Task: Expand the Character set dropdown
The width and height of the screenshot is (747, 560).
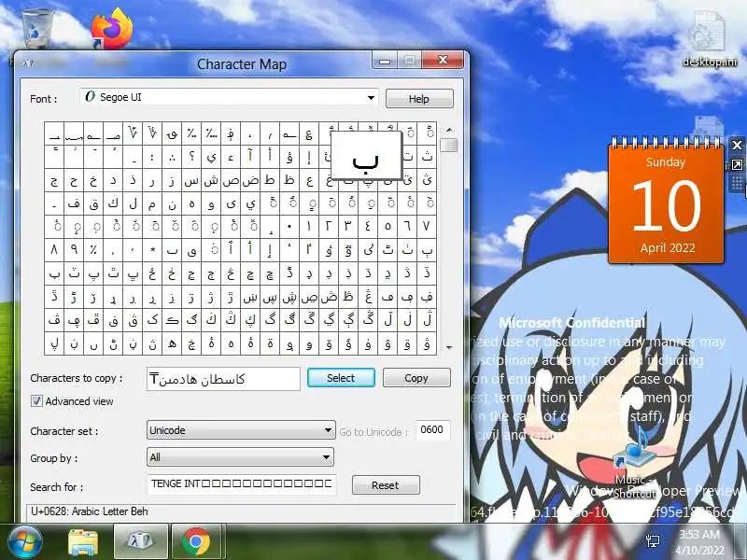Action: 241,430
